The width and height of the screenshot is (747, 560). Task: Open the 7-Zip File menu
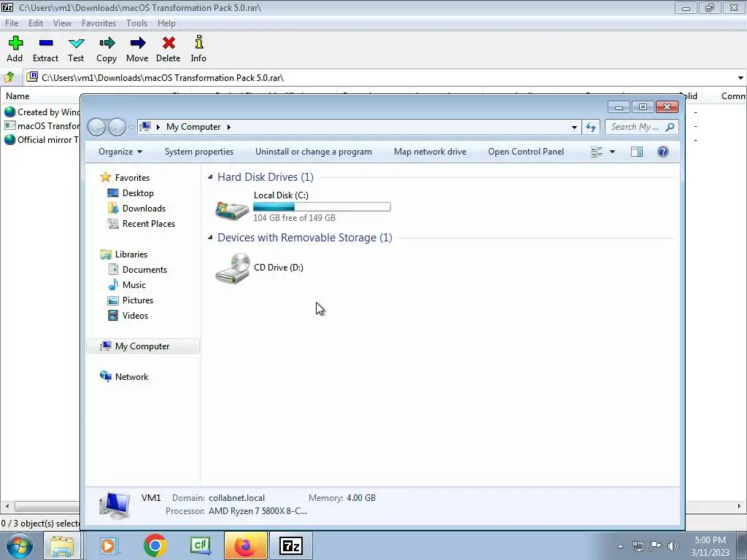(x=12, y=23)
